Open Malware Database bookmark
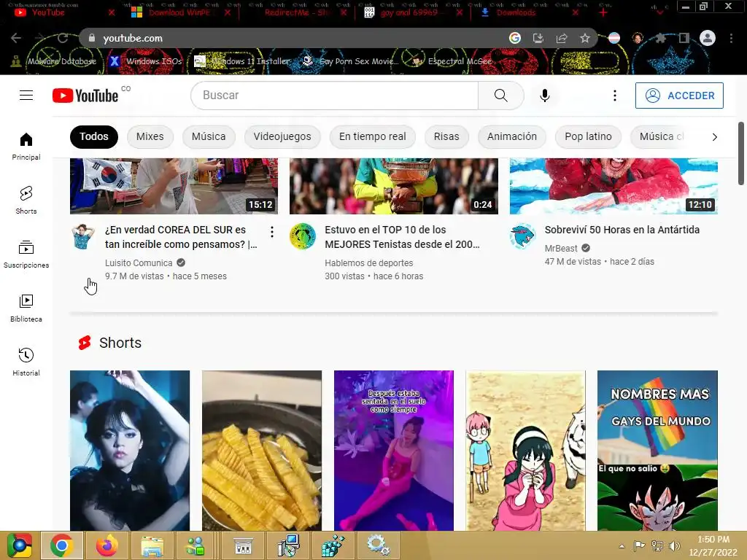747x560 pixels. [x=54, y=61]
